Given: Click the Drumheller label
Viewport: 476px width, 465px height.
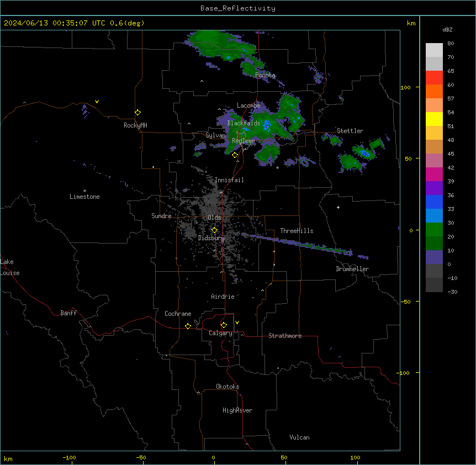Looking at the screenshot, I should tap(352, 269).
